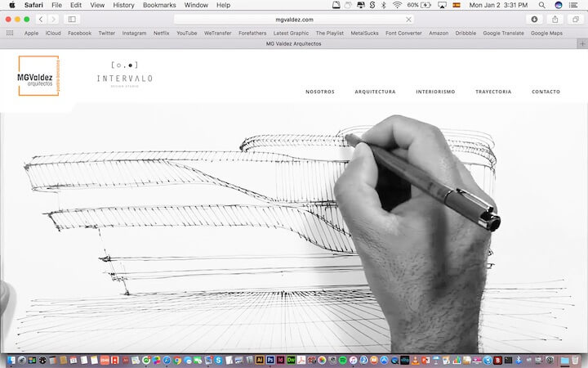Go to the ARQUITECTURA section
Screen dimensions: 588x368
tap(375, 92)
